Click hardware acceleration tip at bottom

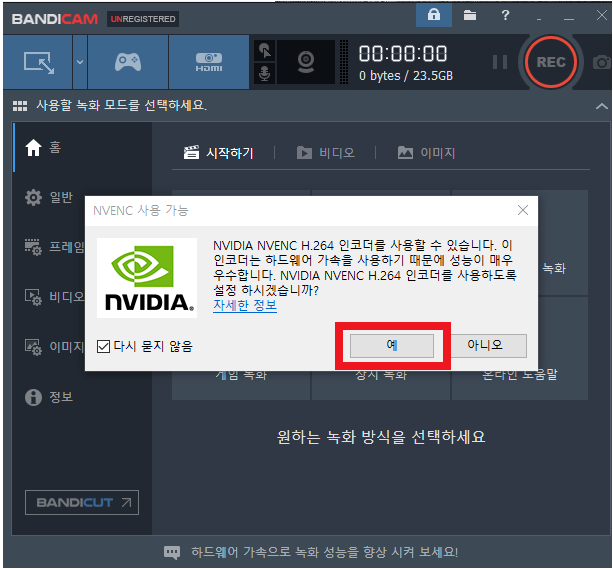324,552
